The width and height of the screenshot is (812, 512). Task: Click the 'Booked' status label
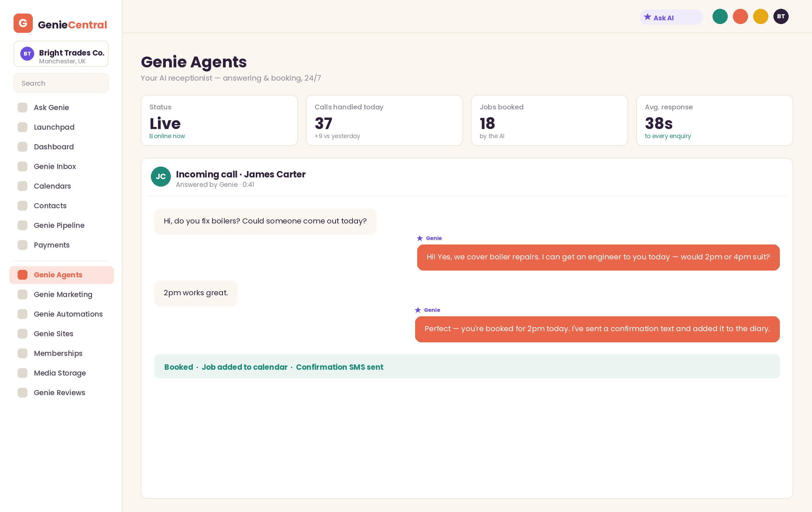pos(179,367)
